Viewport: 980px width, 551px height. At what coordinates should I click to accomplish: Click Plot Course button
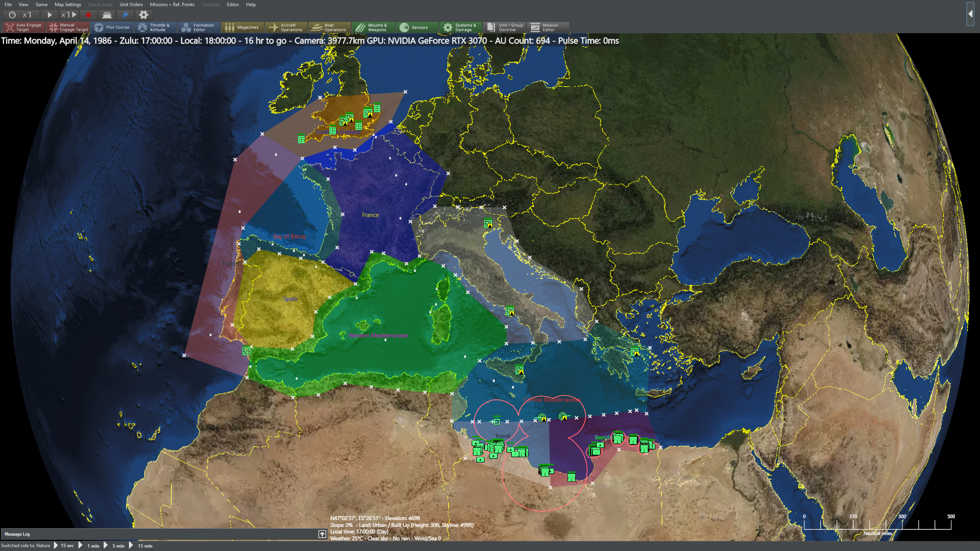point(112,27)
